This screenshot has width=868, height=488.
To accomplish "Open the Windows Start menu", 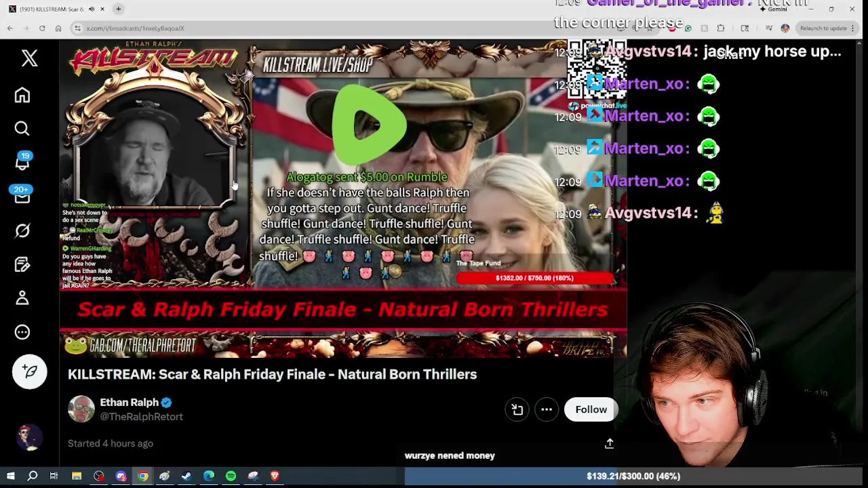I will tap(10, 476).
